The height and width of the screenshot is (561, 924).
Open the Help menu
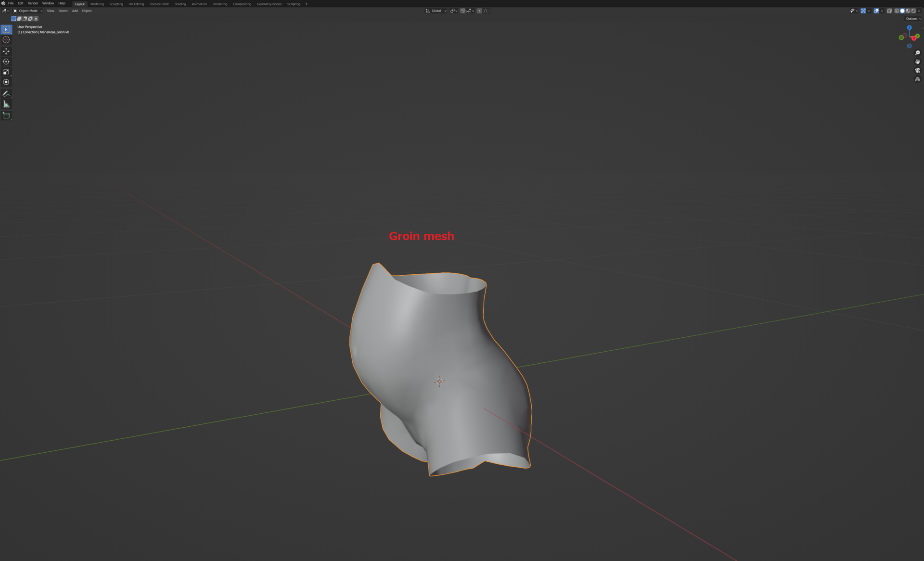pos(62,3)
